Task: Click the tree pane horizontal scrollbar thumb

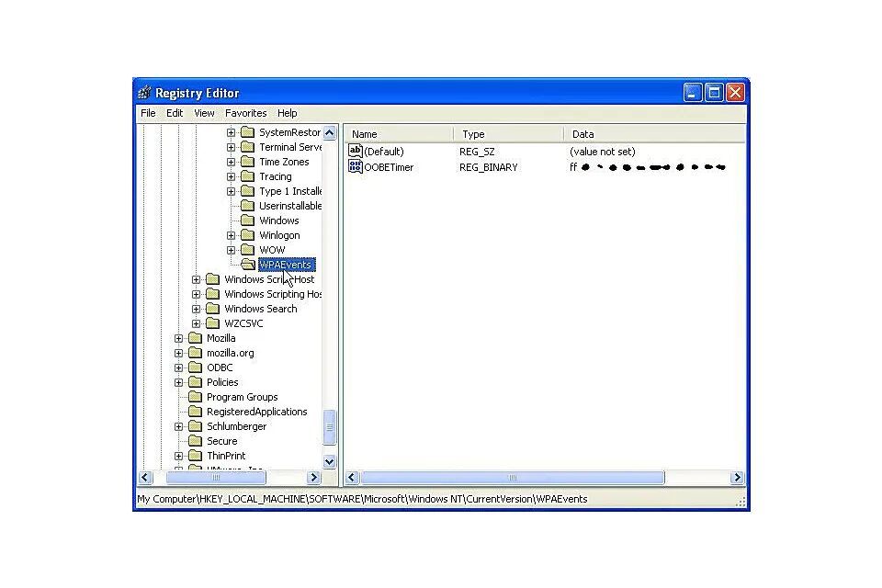Action: click(x=215, y=478)
